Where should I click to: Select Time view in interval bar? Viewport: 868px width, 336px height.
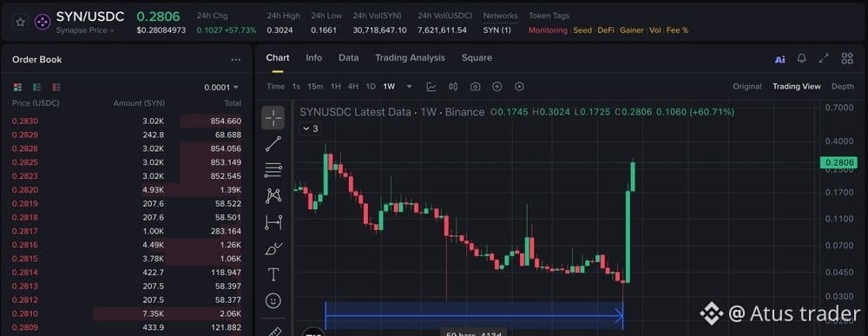pos(276,86)
